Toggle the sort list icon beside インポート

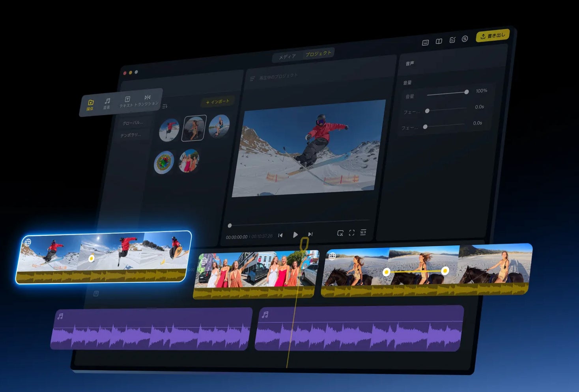[x=164, y=106]
